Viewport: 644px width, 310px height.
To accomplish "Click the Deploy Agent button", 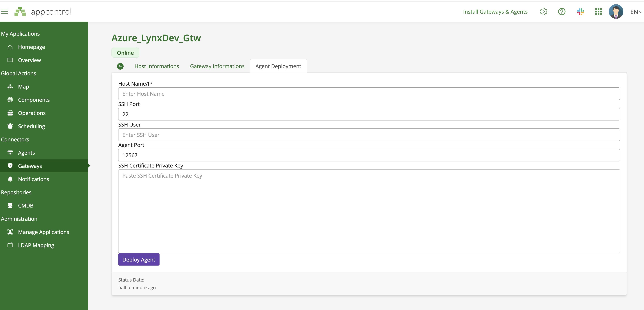I will pyautogui.click(x=139, y=259).
